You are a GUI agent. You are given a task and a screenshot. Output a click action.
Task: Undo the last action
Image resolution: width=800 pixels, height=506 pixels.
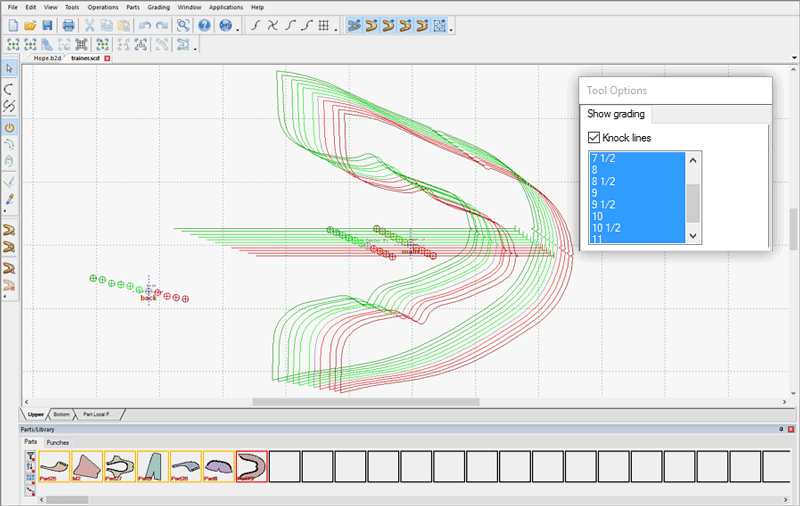coord(145,26)
